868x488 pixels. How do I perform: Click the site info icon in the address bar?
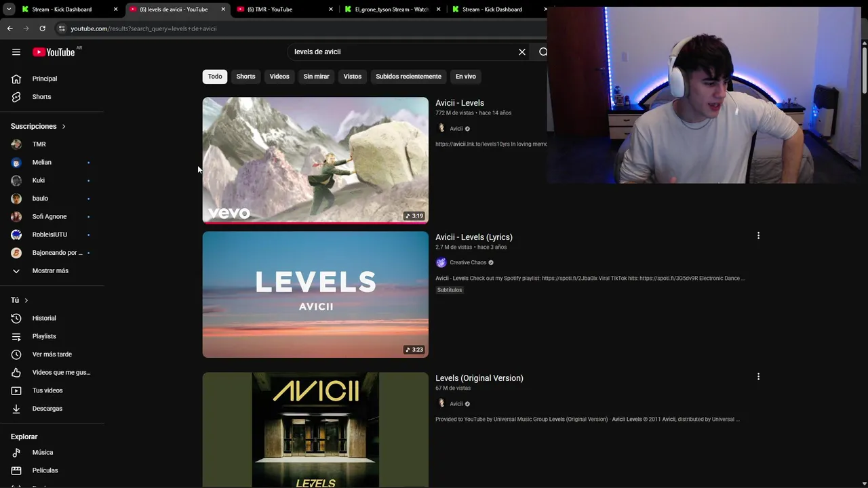62,28
